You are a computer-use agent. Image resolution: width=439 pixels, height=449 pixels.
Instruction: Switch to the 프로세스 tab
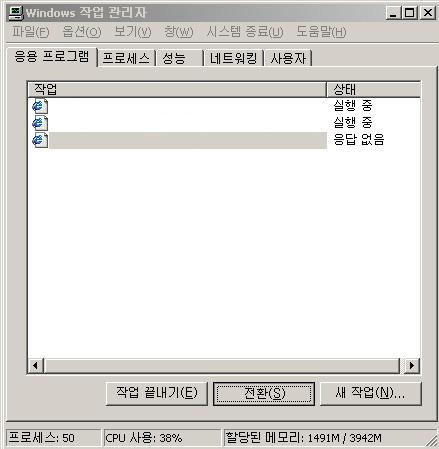click(x=126, y=59)
